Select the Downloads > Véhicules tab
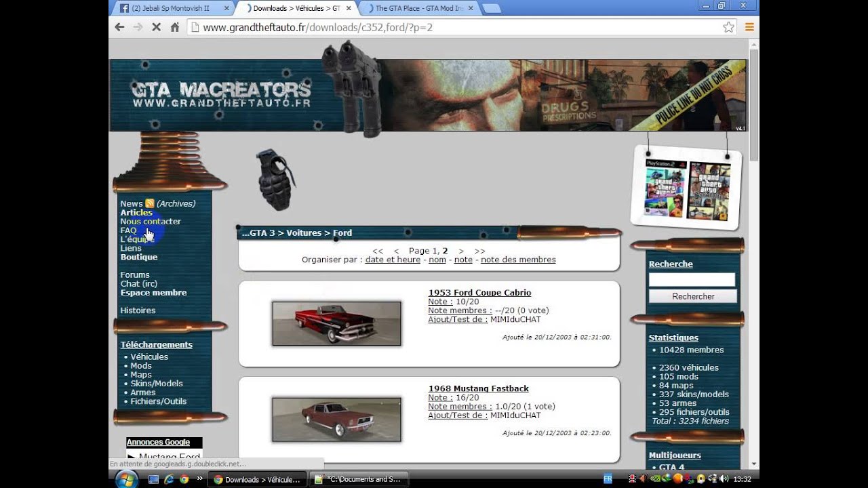This screenshot has width=868, height=488. [296, 8]
